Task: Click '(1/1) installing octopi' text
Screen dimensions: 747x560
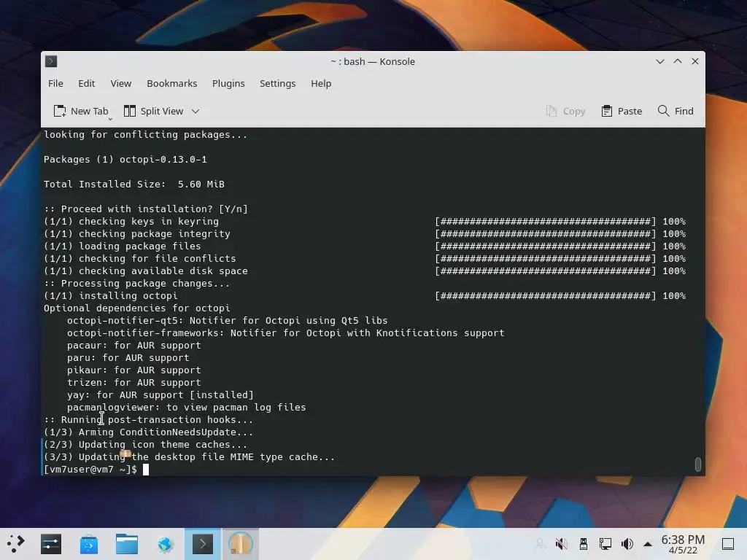Action: 111,296
